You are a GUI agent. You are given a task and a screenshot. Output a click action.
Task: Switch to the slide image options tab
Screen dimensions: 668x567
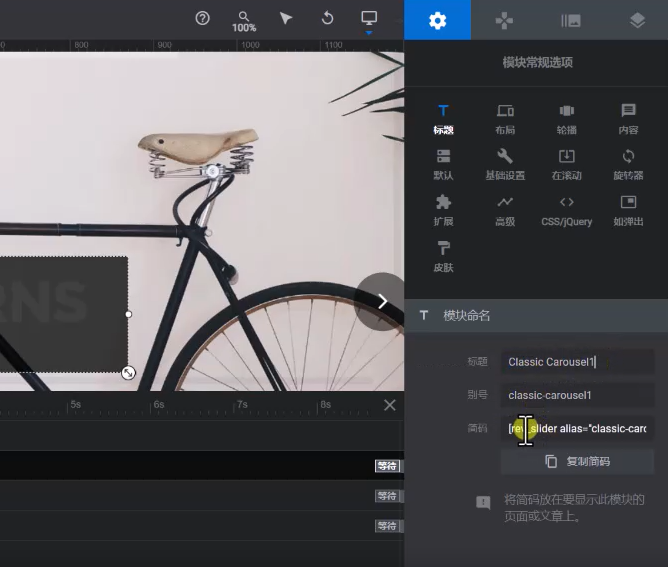click(571, 20)
